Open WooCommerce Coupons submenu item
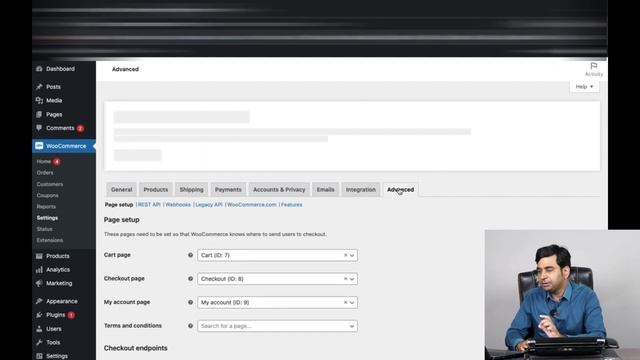The height and width of the screenshot is (360, 640). [x=47, y=196]
